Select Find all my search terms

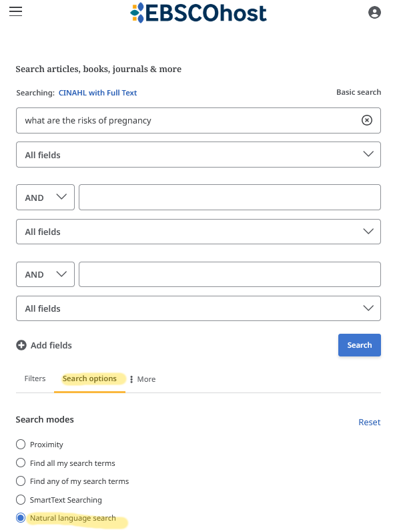(x=21, y=463)
